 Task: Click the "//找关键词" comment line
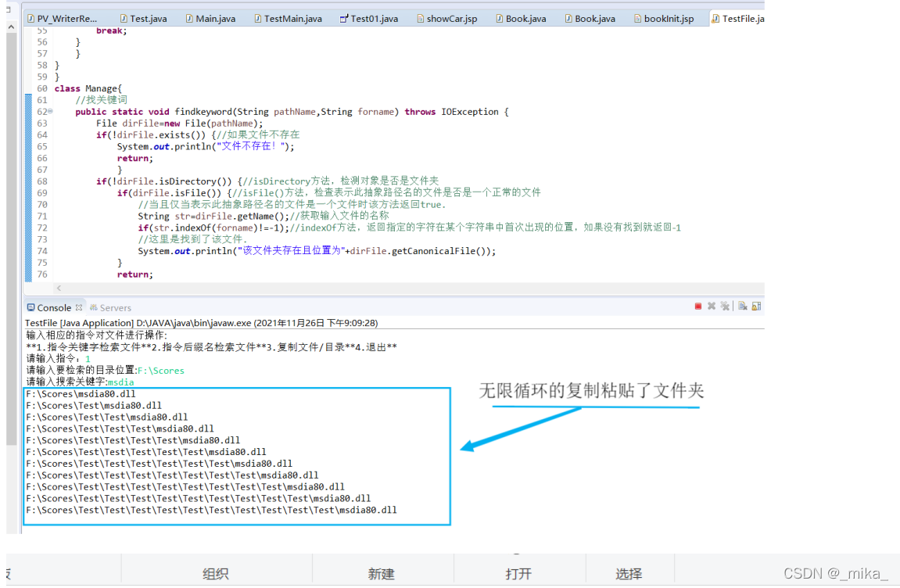101,100
